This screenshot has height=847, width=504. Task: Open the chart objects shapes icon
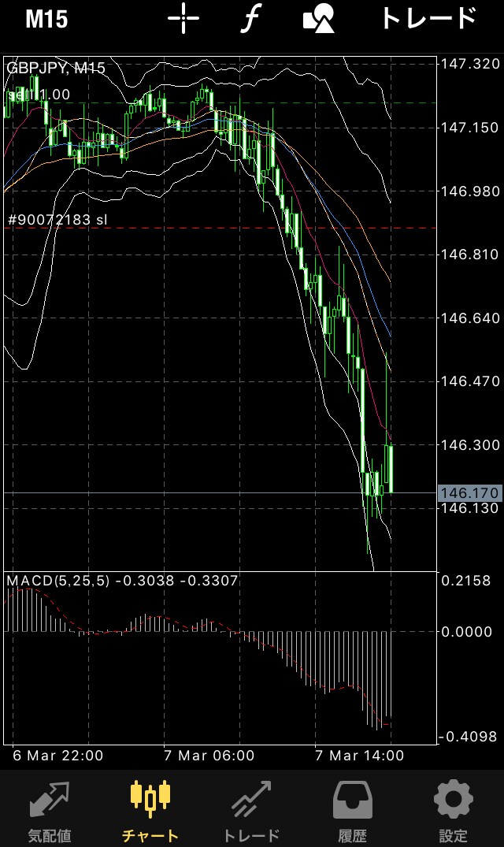[x=318, y=18]
